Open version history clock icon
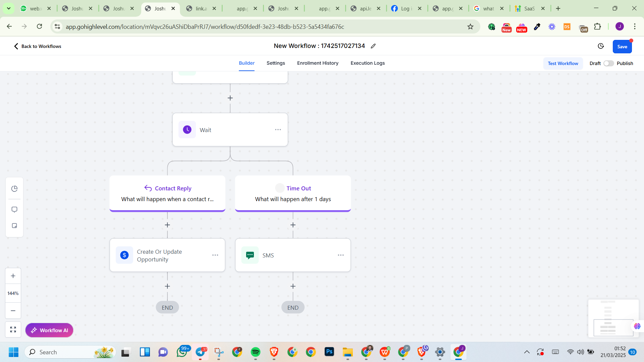The height and width of the screenshot is (362, 644). point(601,46)
